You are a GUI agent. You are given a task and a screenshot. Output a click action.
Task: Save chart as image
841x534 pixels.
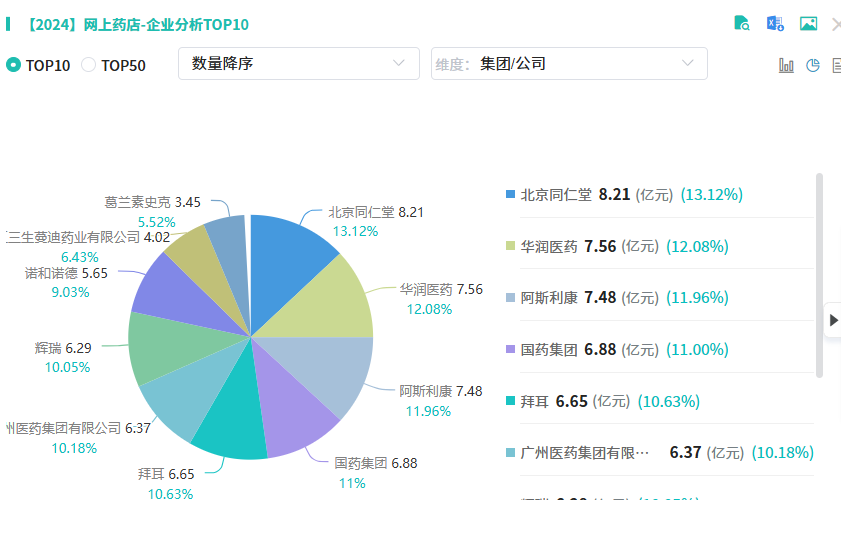pos(808,24)
